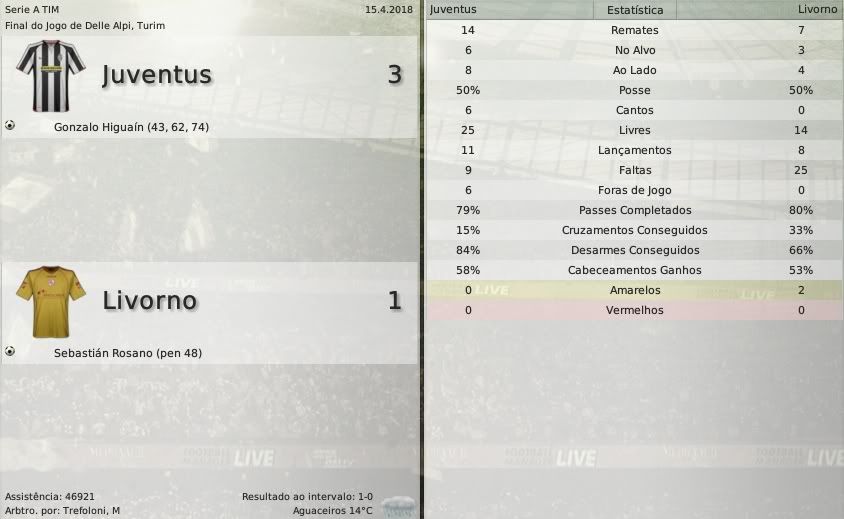844x519 pixels.
Task: Click the match date 15.4.2018
Action: pos(389,9)
